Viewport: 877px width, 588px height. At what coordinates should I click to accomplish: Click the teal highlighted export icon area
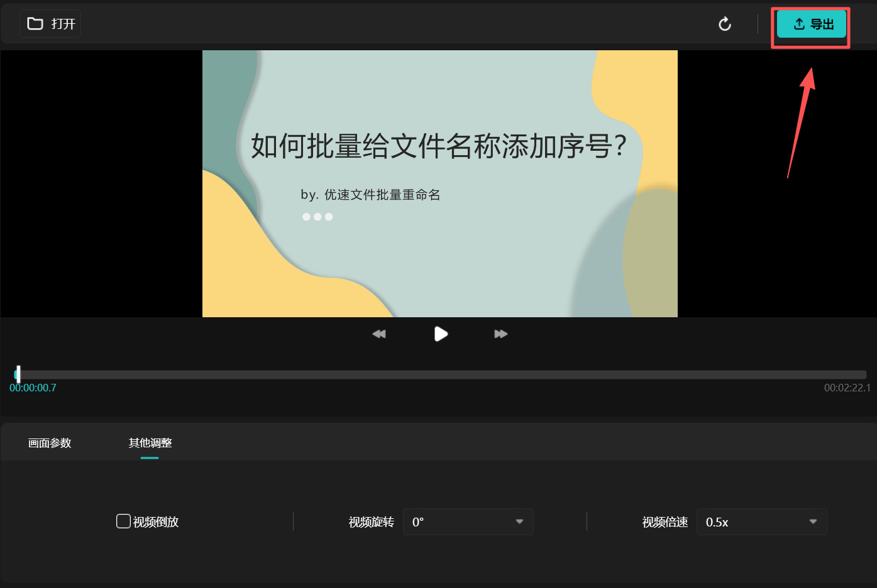pos(810,24)
